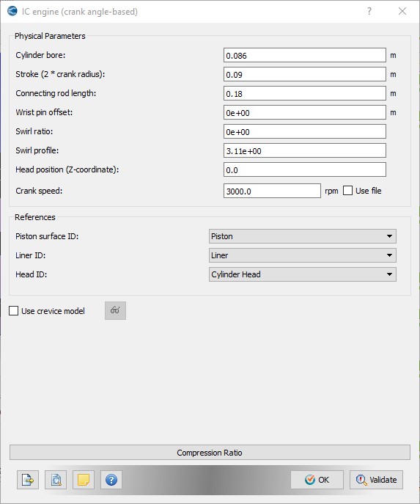Open the Piston surface ID dropdown
This screenshot has width=420, height=504.
coord(303,236)
